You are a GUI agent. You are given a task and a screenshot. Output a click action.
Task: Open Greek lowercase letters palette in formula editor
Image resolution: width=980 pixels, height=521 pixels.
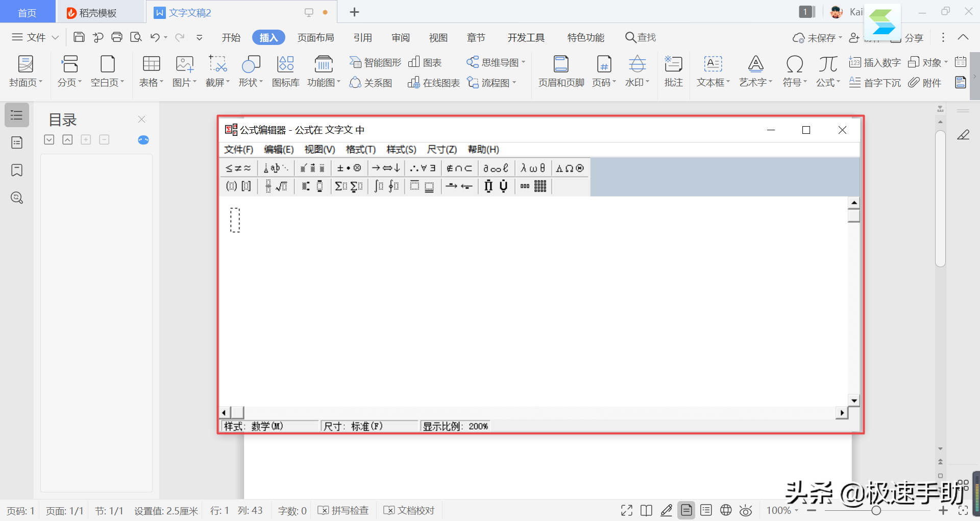coord(533,168)
